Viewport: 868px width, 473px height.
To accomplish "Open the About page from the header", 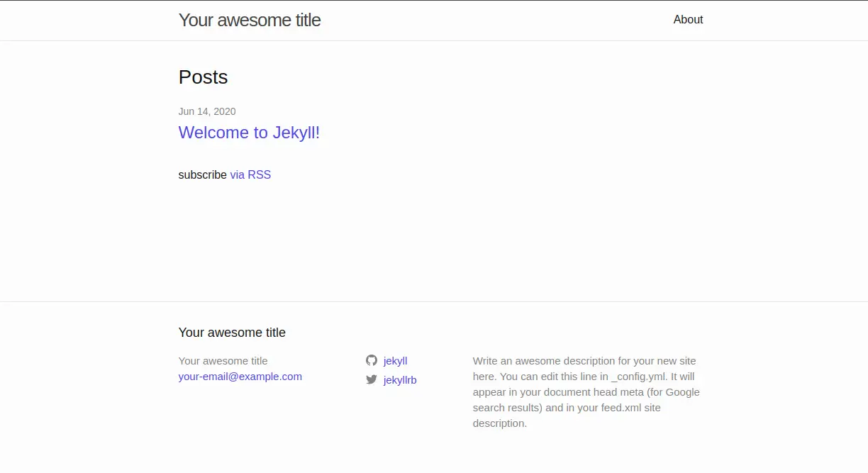I will click(x=688, y=20).
